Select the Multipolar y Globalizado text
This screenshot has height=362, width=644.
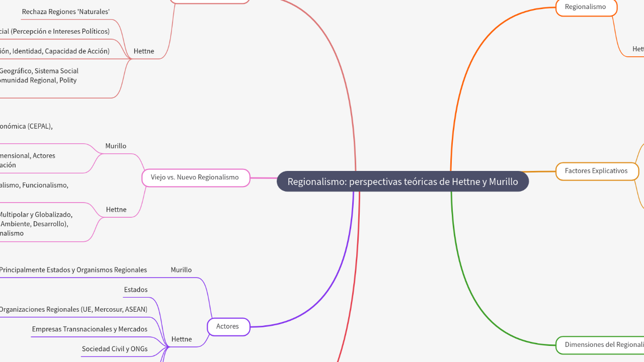pos(36,214)
